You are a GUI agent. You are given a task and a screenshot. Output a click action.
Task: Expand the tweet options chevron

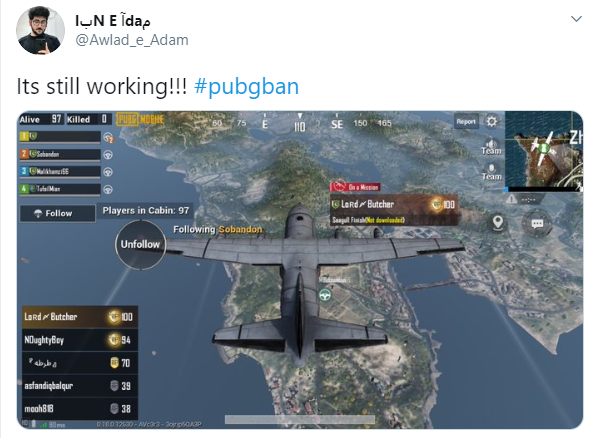click(576, 19)
